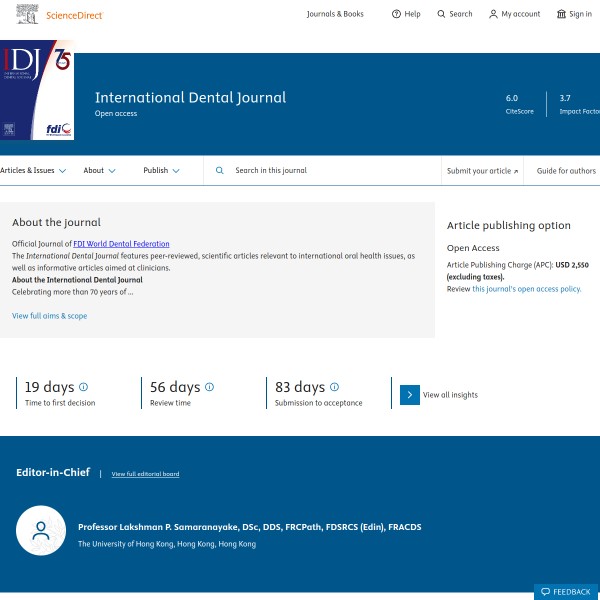Viewport: 600px width, 600px height.
Task: Click info icon beside 19 days
Action: point(83,387)
